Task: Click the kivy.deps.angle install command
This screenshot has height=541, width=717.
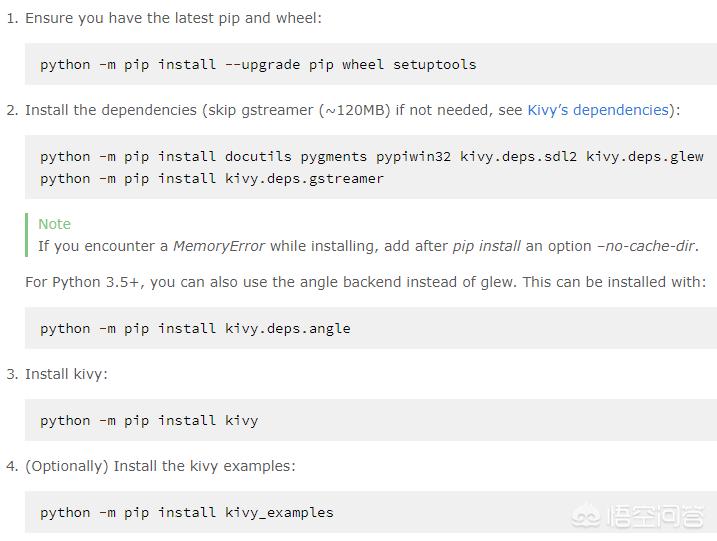Action: [x=195, y=328]
